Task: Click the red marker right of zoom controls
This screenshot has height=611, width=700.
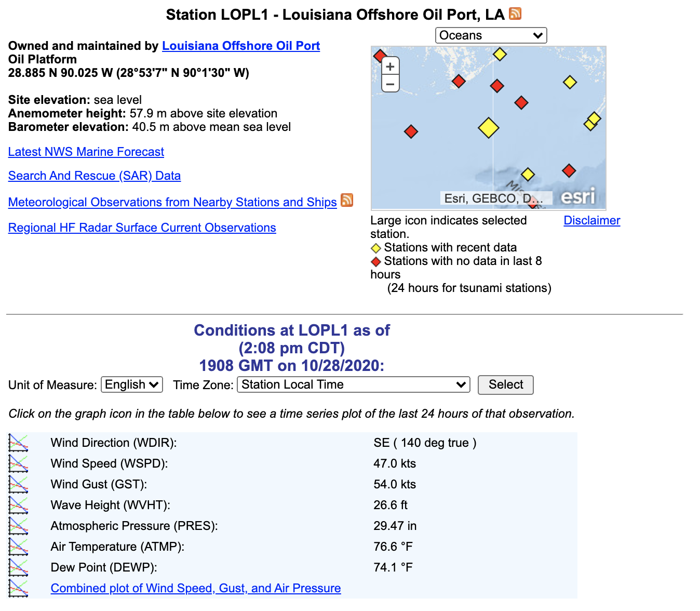Action: point(459,81)
